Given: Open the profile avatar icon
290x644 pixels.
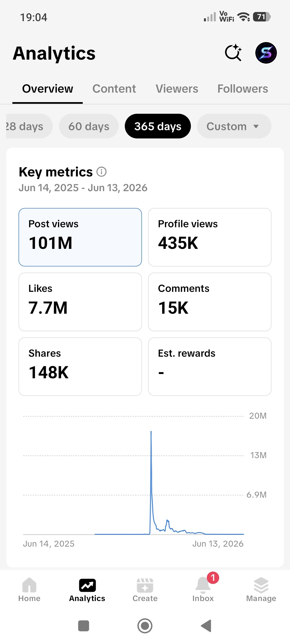Looking at the screenshot, I should [266, 53].
